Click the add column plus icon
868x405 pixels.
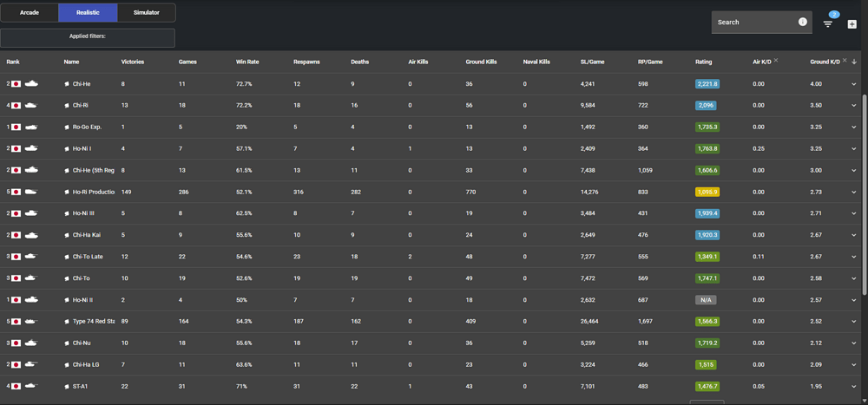click(852, 23)
